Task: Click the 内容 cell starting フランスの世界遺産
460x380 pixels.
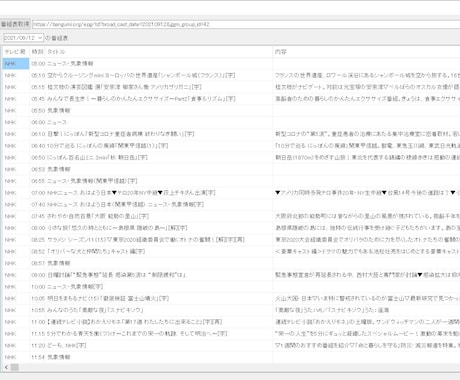Action: tap(367, 75)
